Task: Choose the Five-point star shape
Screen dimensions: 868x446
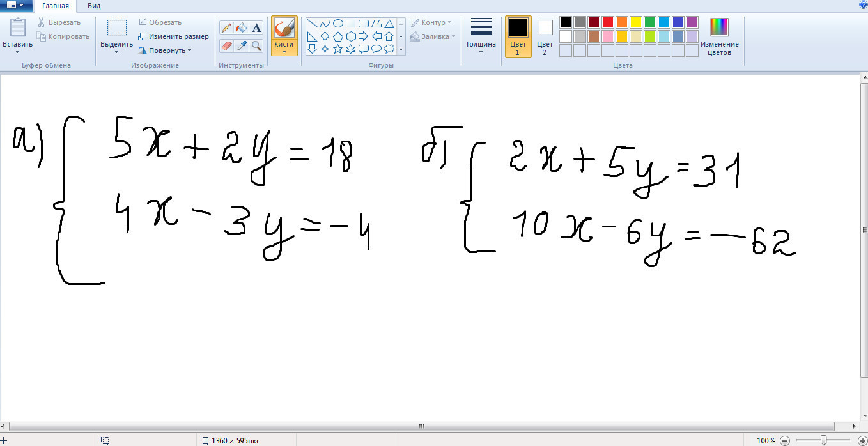Action: 338,49
